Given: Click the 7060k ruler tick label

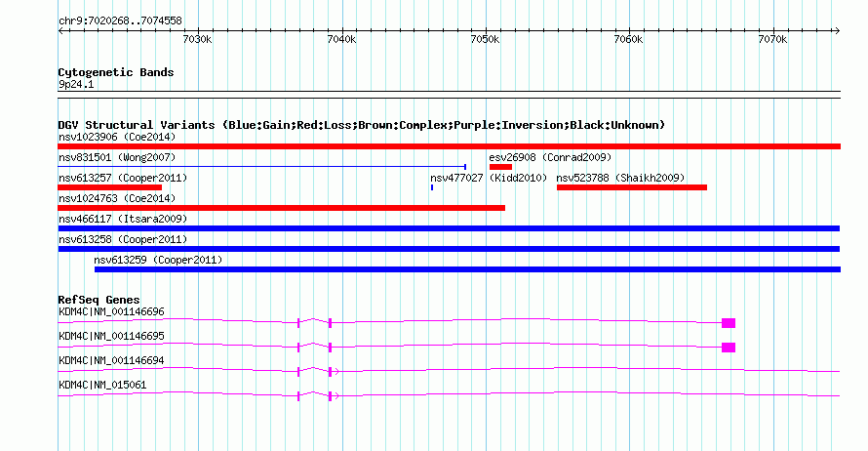Looking at the screenshot, I should [629, 39].
